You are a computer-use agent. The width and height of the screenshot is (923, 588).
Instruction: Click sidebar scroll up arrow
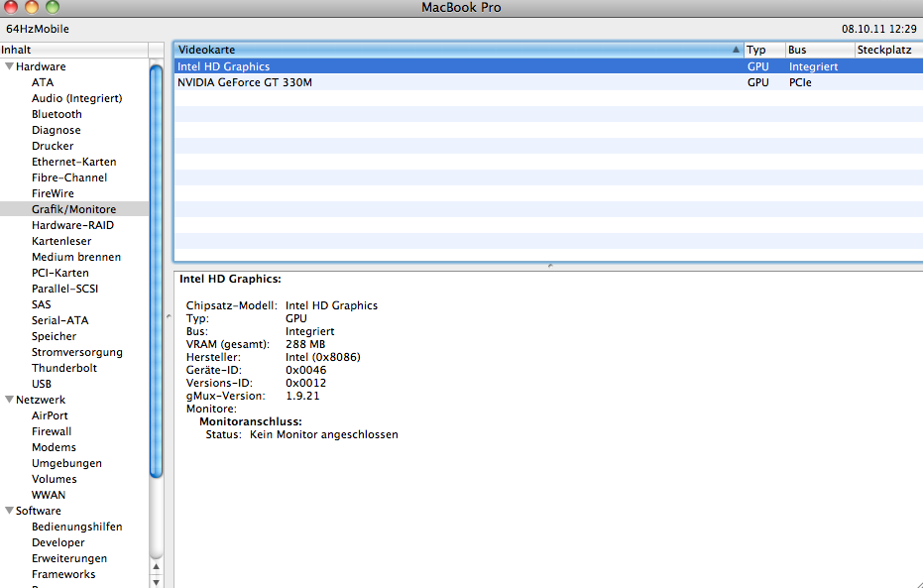(x=156, y=567)
